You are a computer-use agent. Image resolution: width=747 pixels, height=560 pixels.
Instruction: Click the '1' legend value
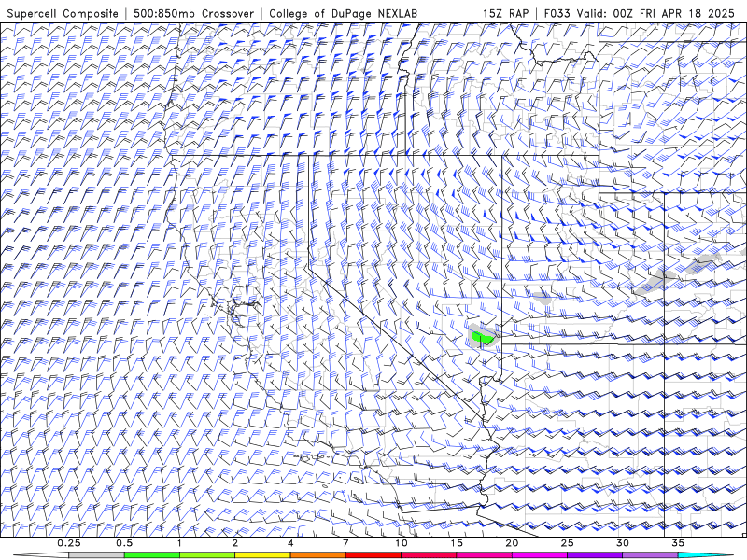point(179,543)
